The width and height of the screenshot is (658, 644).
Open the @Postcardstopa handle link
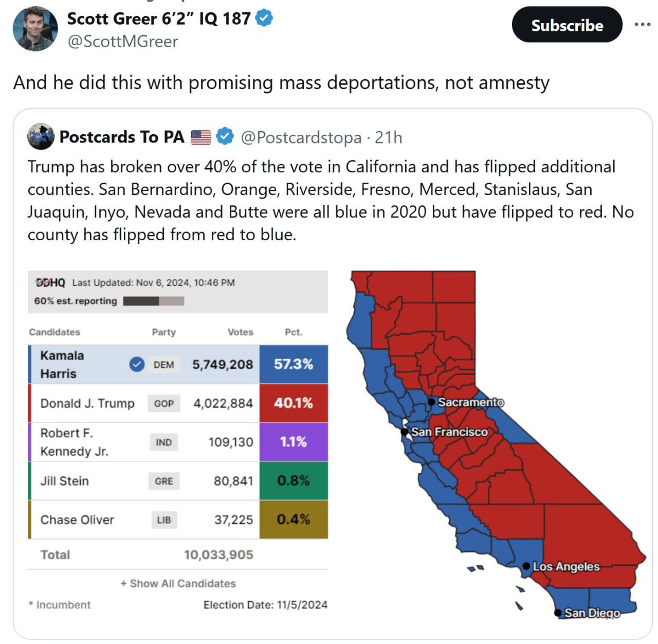click(301, 137)
